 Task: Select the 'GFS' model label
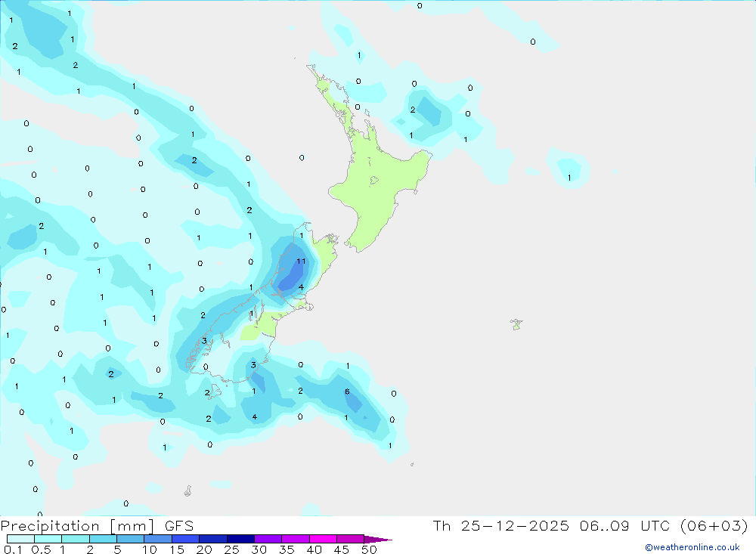pyautogui.click(x=179, y=525)
